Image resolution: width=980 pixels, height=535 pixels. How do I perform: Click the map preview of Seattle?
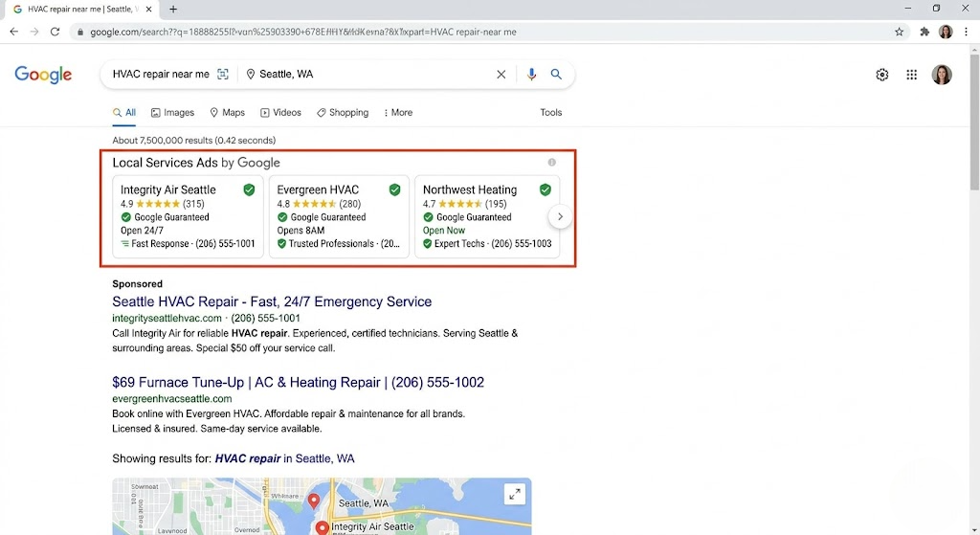click(322, 506)
